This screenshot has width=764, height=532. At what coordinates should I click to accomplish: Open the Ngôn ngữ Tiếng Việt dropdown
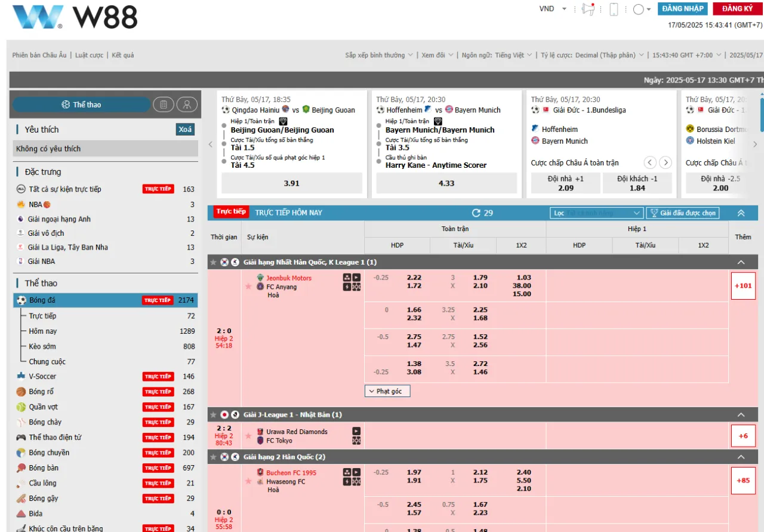pos(497,55)
